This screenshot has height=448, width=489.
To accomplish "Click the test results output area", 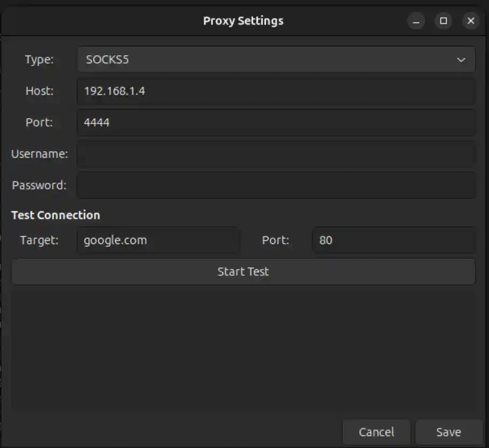I will point(243,350).
